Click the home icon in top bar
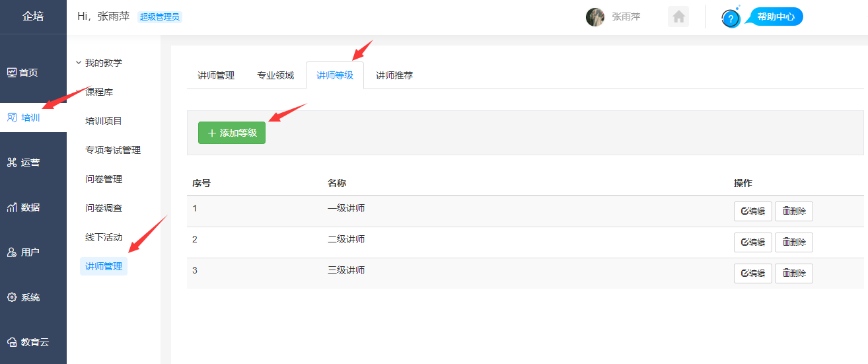The height and width of the screenshot is (364, 868). (x=678, y=17)
